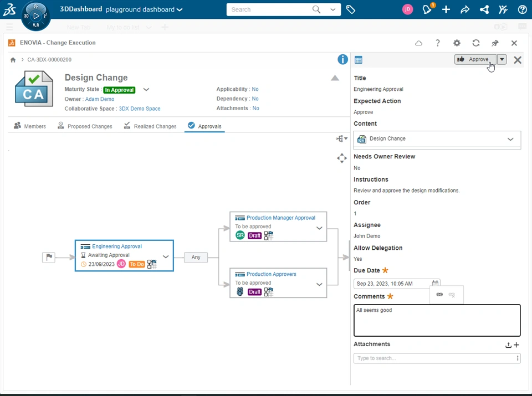Click the plus Add icon in top bar

click(446, 9)
